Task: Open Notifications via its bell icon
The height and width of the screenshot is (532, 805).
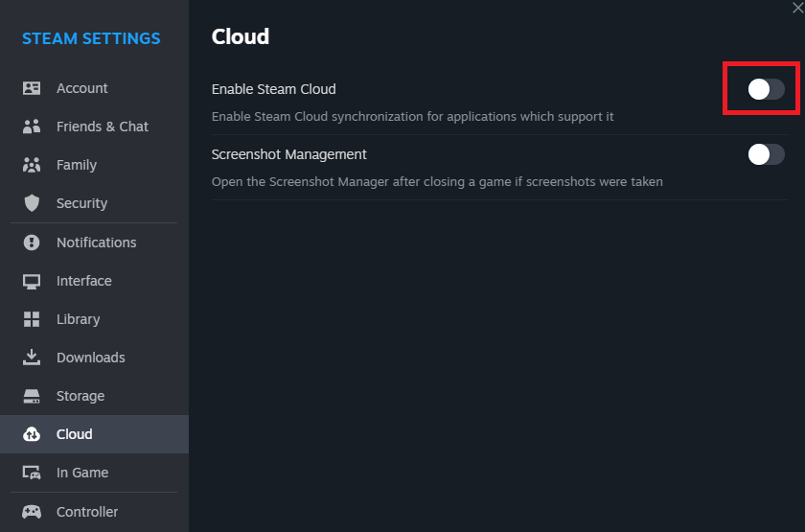Action: point(32,243)
